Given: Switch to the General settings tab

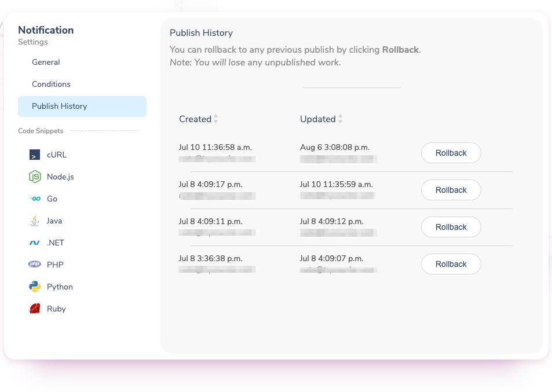Looking at the screenshot, I should point(46,62).
